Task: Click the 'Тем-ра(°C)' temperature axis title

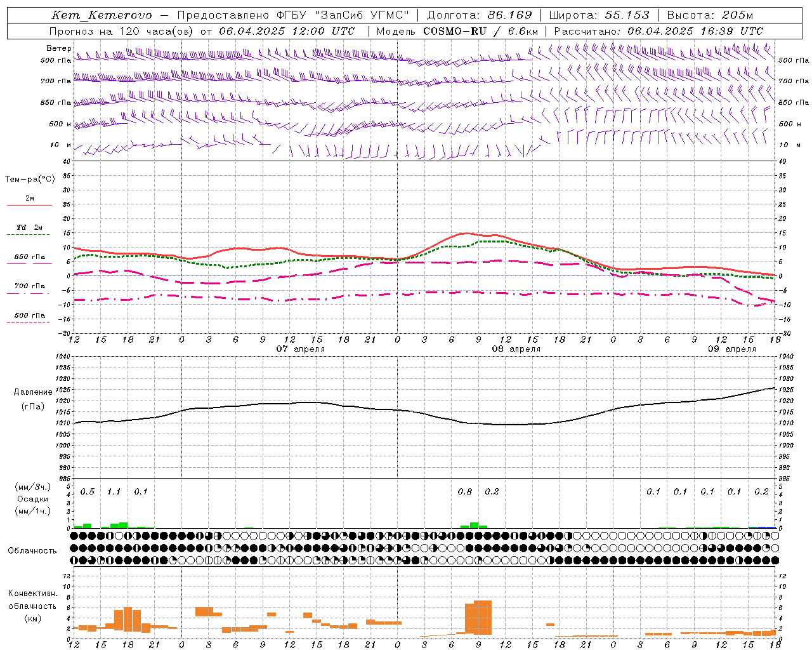Action: (30, 180)
